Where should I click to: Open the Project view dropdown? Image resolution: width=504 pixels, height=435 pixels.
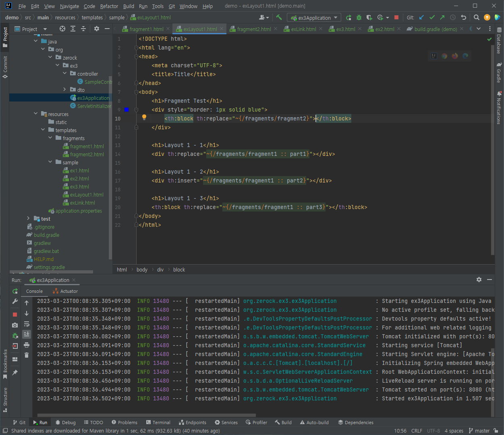(x=31, y=29)
